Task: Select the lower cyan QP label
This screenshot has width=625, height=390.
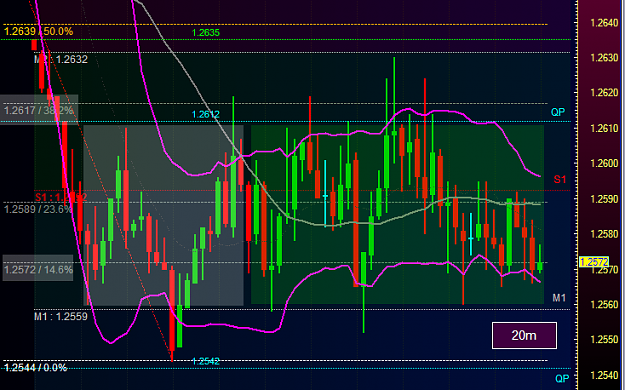Action: [562, 378]
